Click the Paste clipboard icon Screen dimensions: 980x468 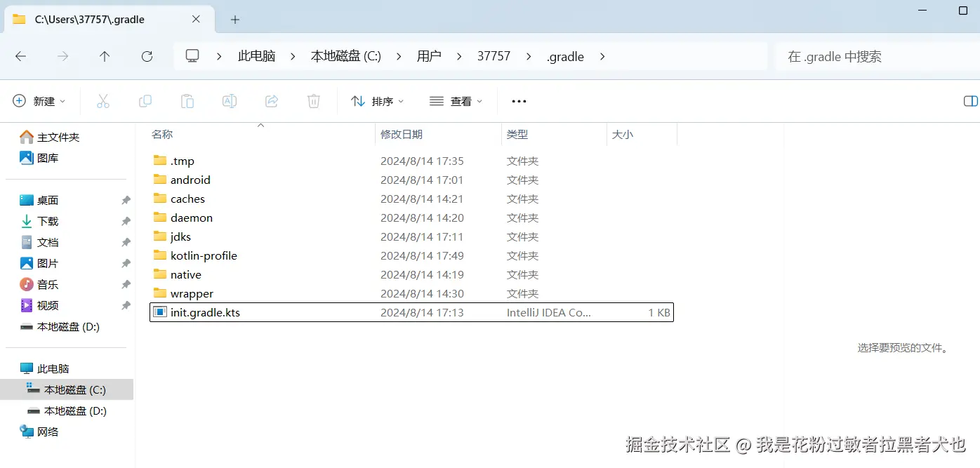click(x=187, y=101)
